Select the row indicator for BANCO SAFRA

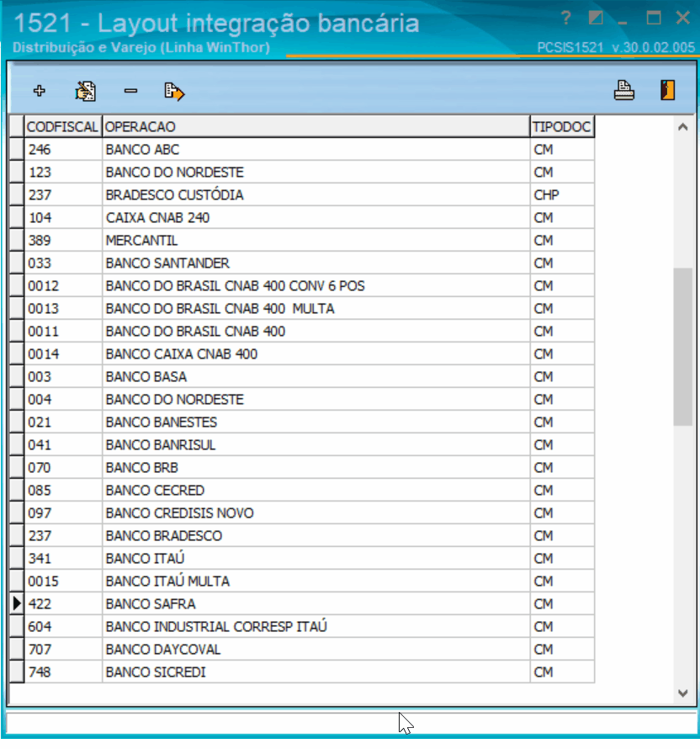(17, 603)
